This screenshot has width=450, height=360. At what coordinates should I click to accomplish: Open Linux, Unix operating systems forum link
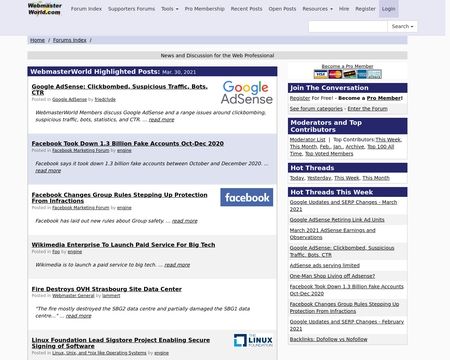coord(99,353)
